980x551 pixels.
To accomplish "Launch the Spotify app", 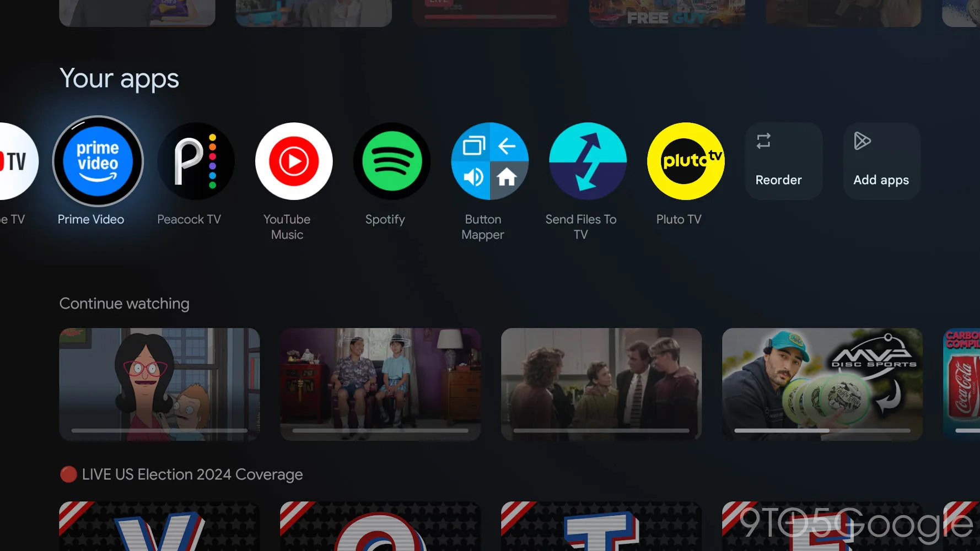I will (392, 161).
